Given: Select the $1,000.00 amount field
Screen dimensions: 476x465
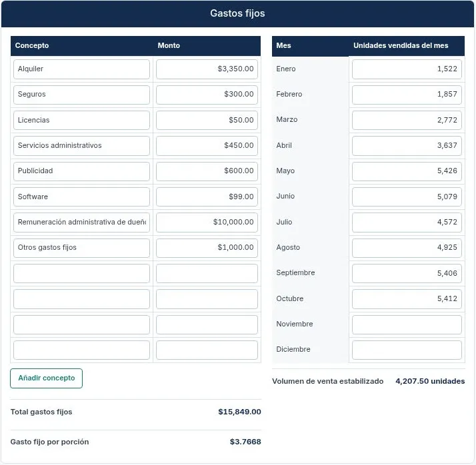Looking at the screenshot, I should point(207,248).
